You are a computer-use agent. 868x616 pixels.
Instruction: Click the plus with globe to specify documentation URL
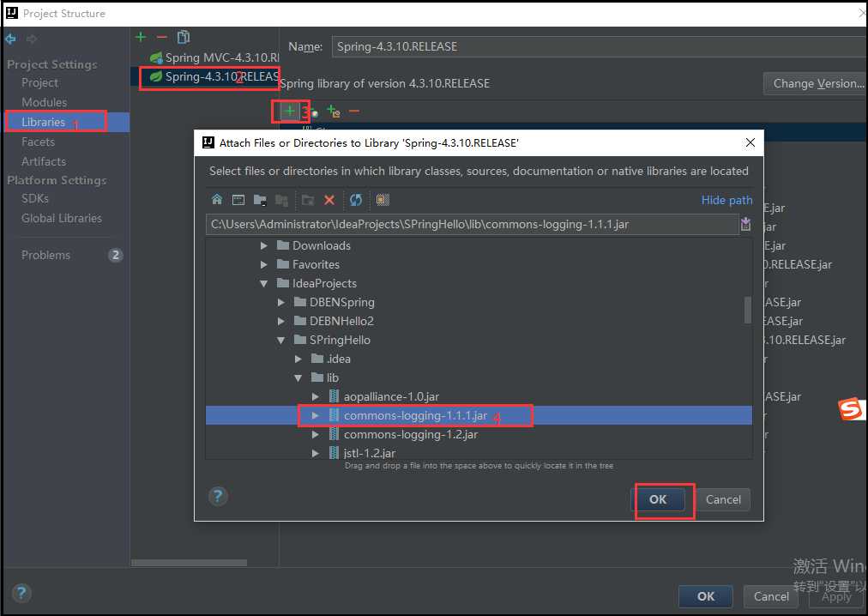(x=311, y=112)
